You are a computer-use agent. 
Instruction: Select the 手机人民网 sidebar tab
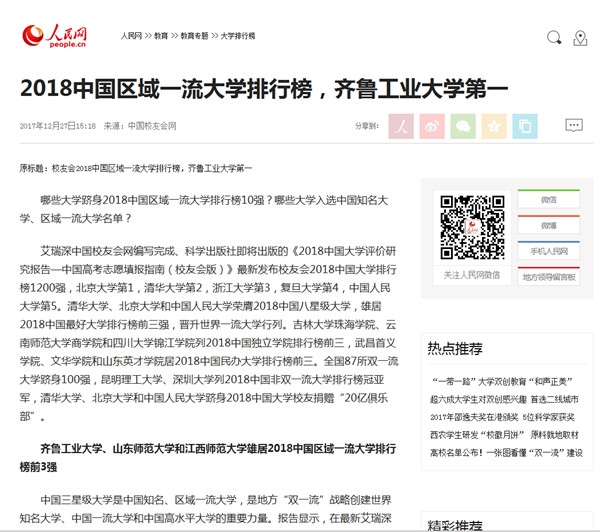(x=549, y=251)
